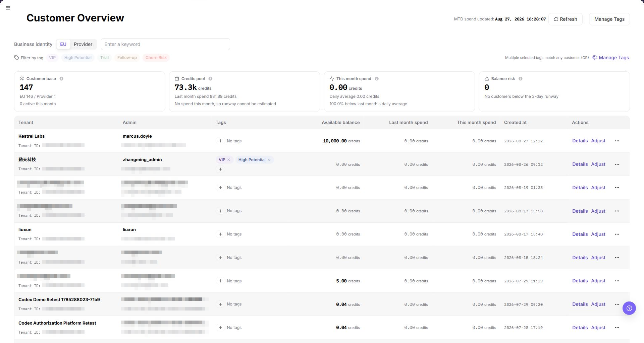
Task: Click Created at column header
Action: (x=515, y=123)
